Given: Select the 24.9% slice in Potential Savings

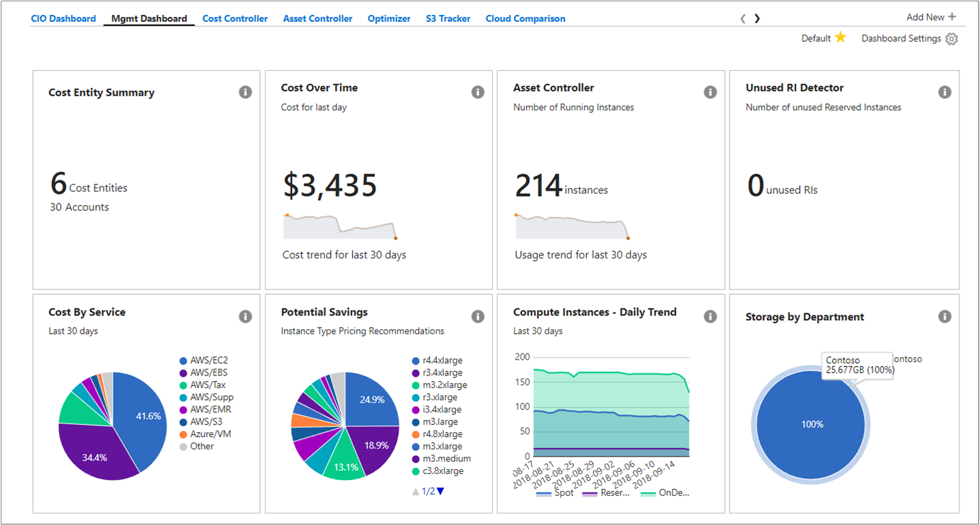Looking at the screenshot, I should [373, 400].
